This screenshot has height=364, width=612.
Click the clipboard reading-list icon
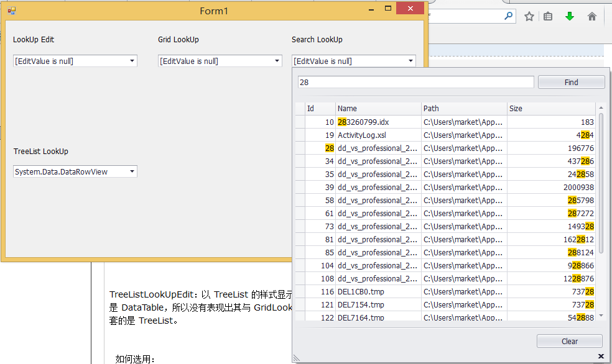[x=549, y=16]
